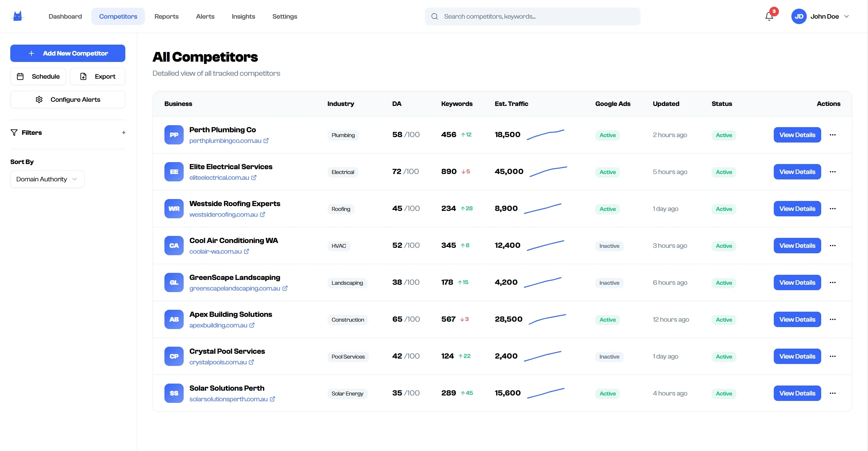Click the Export button

coord(97,77)
